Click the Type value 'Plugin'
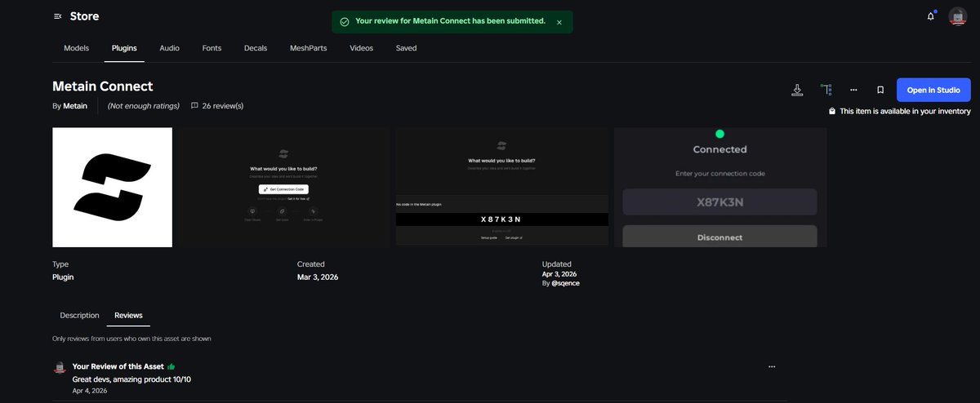980x403 pixels. pyautogui.click(x=63, y=277)
